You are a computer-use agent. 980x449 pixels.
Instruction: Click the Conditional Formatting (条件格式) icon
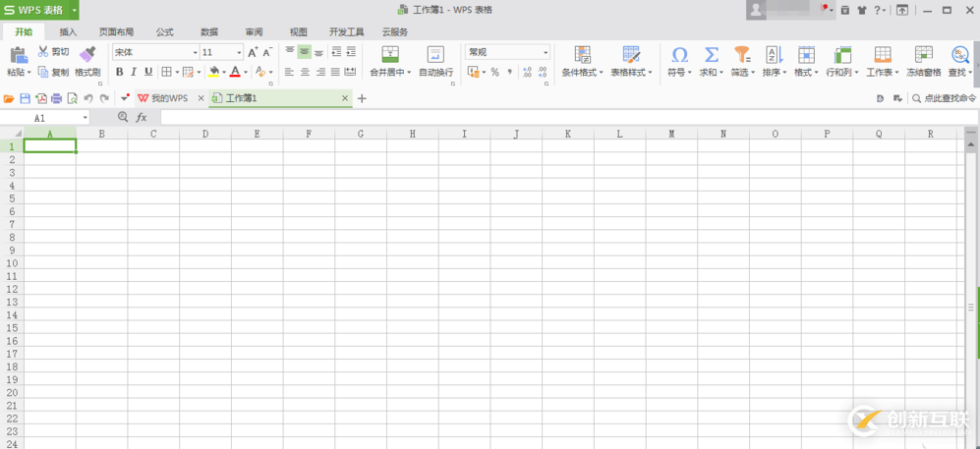[x=582, y=55]
